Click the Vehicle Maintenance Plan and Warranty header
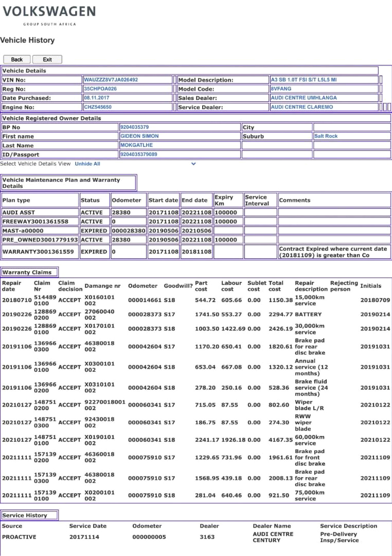The image size is (392, 556). click(69, 183)
